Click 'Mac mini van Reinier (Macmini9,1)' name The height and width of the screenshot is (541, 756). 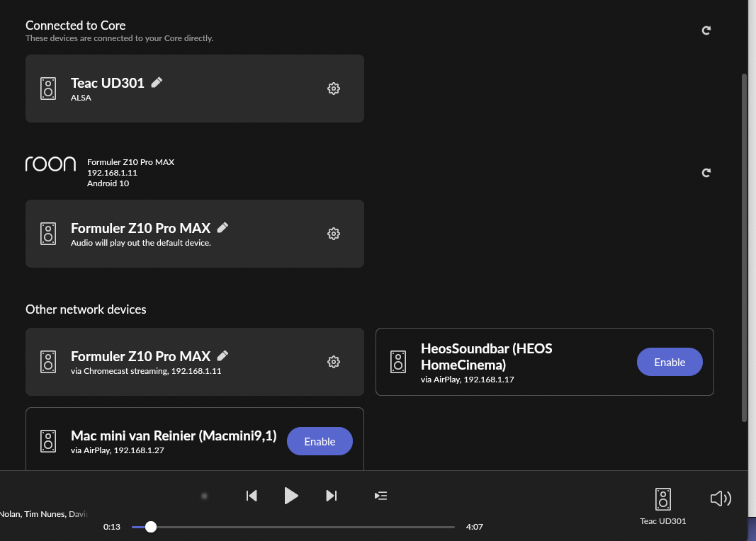(x=174, y=435)
